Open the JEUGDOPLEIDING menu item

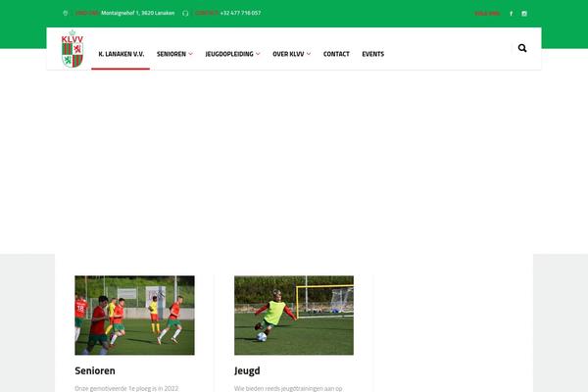point(229,54)
